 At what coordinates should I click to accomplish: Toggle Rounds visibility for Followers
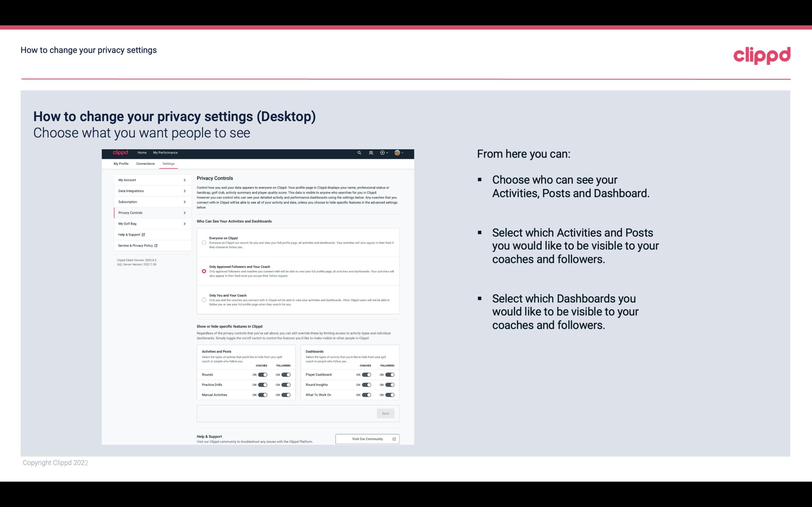coord(286,374)
